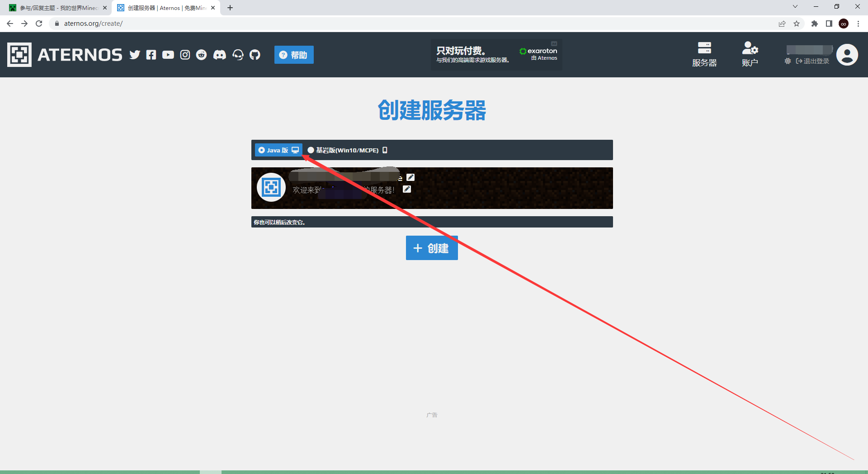
Task: Go forward in browser history
Action: pyautogui.click(x=24, y=24)
